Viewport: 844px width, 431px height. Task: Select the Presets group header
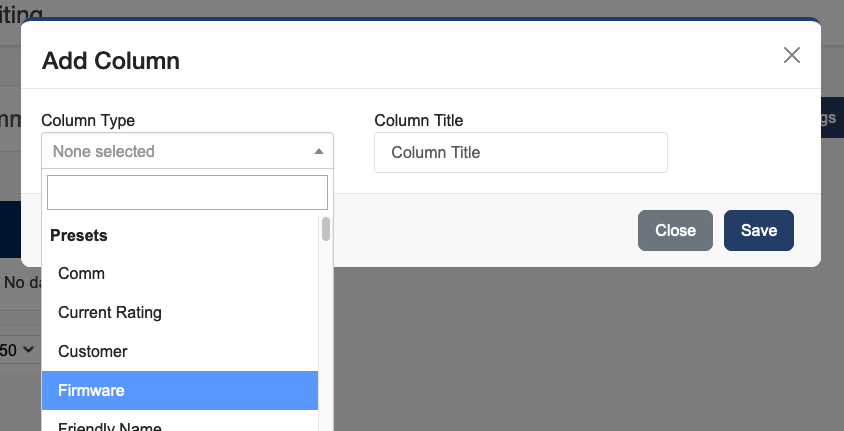[79, 236]
